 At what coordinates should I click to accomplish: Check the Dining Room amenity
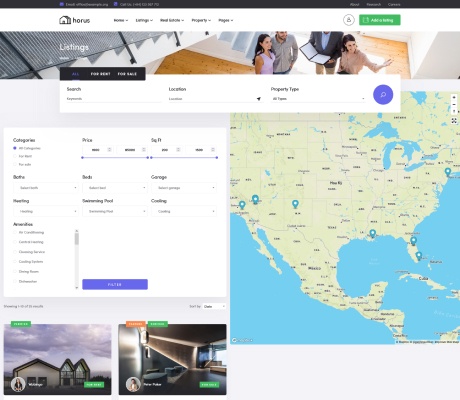coord(15,271)
